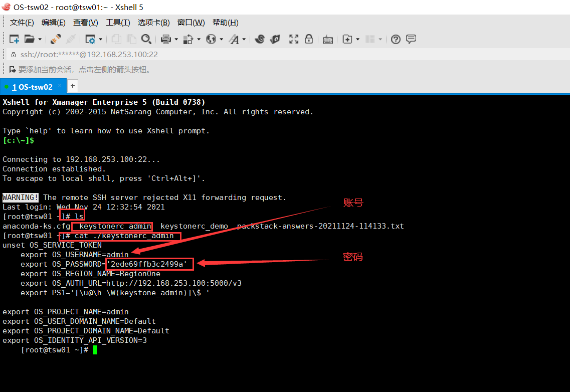Select the 1 OS-tsw02 session tab
The height and width of the screenshot is (392, 570).
[x=32, y=87]
